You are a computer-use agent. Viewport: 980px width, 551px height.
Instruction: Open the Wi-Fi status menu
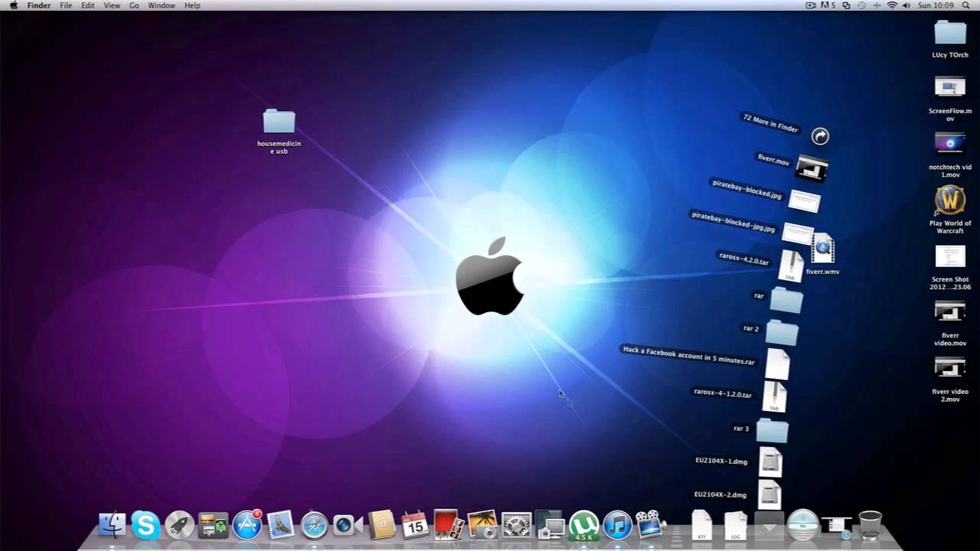[892, 5]
